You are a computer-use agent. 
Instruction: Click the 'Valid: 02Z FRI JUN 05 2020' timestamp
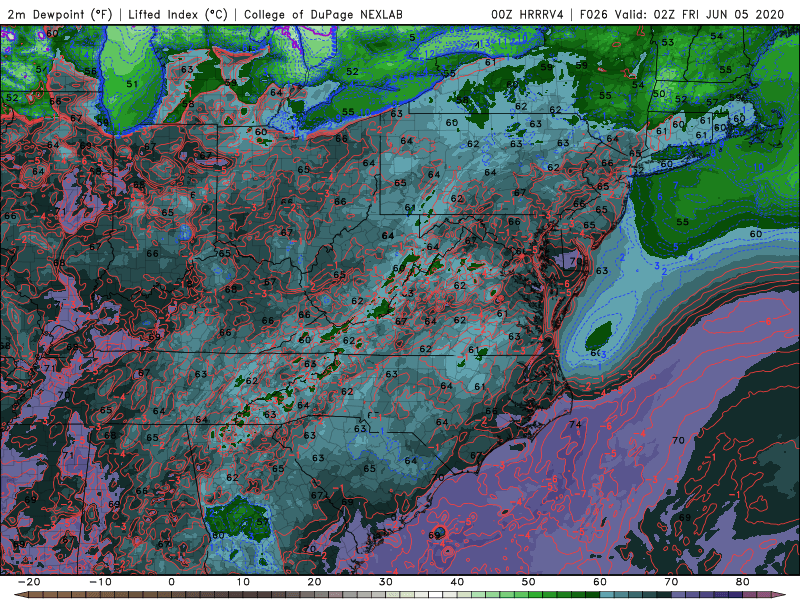(699, 15)
